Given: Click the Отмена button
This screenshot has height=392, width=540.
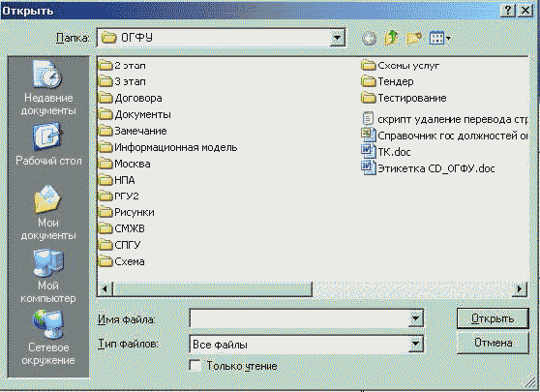Looking at the screenshot, I should click(493, 343).
